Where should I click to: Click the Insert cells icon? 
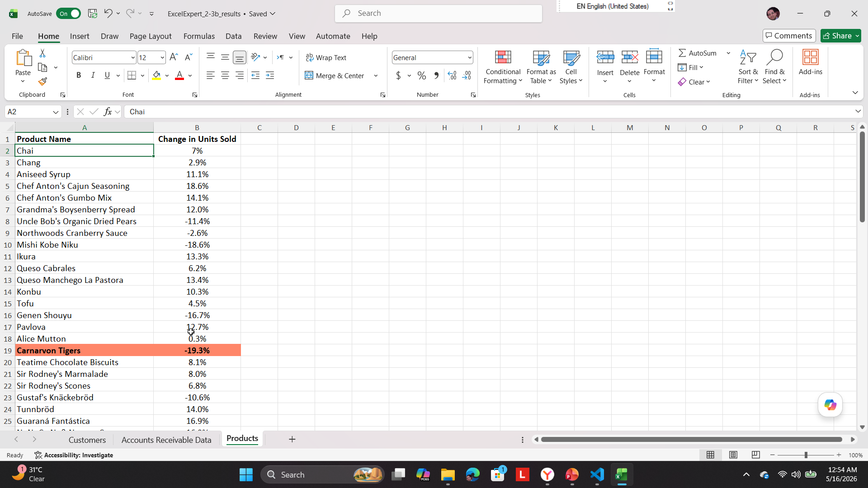[605, 57]
